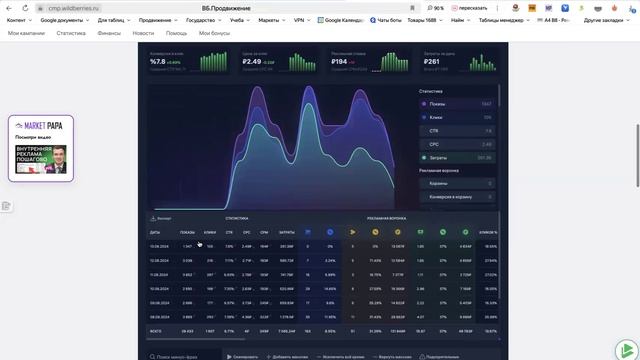Toggle 'CPC' series on the chart
The width and height of the screenshot is (640, 360).
tap(457, 144)
